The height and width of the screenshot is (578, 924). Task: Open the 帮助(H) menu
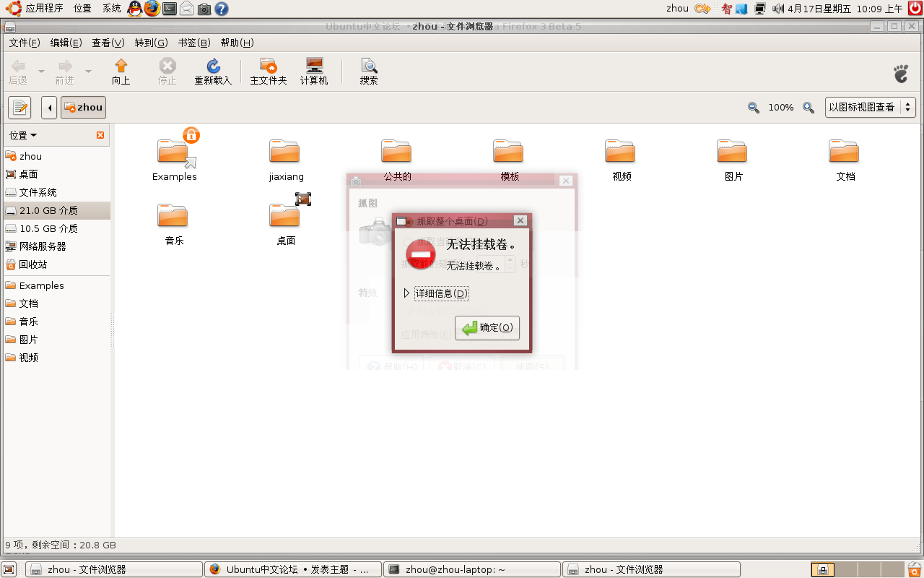click(x=237, y=43)
